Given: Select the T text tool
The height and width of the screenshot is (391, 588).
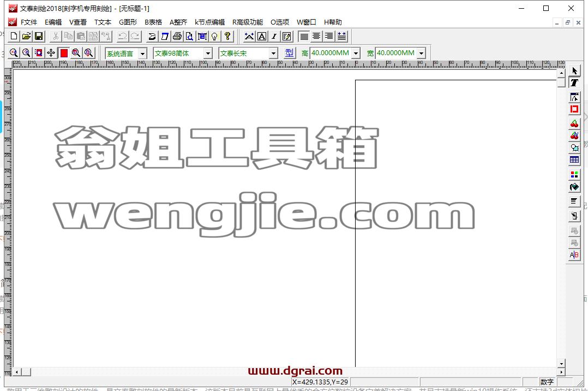Looking at the screenshot, I should coord(574,82).
